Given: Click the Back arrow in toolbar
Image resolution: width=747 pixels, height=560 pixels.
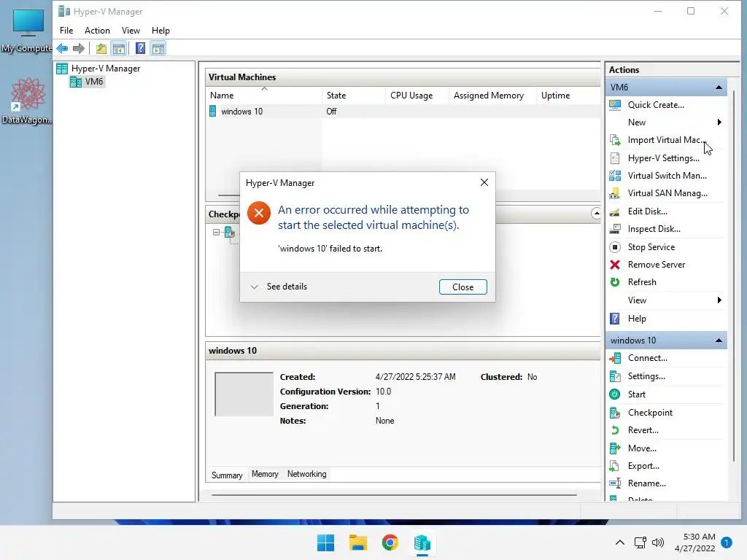Looking at the screenshot, I should tap(62, 48).
